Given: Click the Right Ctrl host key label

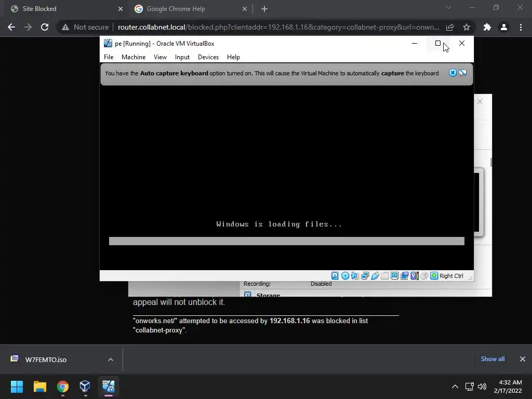Looking at the screenshot, I should 451,276.
